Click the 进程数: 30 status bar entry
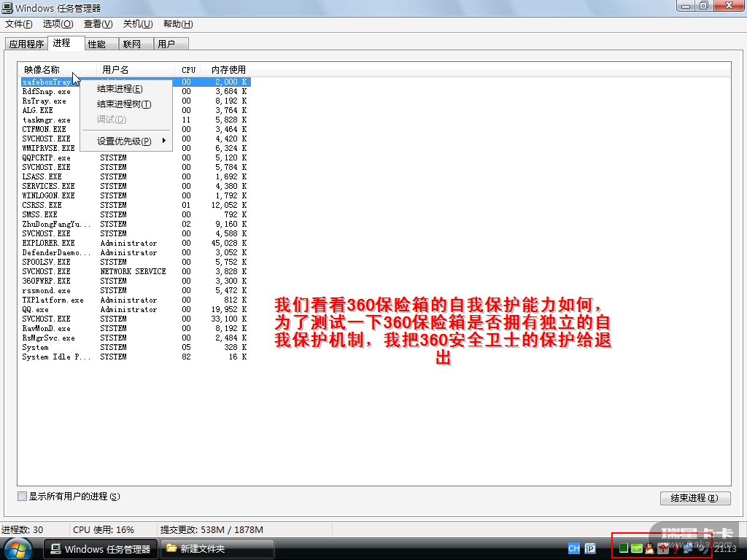 (23, 529)
